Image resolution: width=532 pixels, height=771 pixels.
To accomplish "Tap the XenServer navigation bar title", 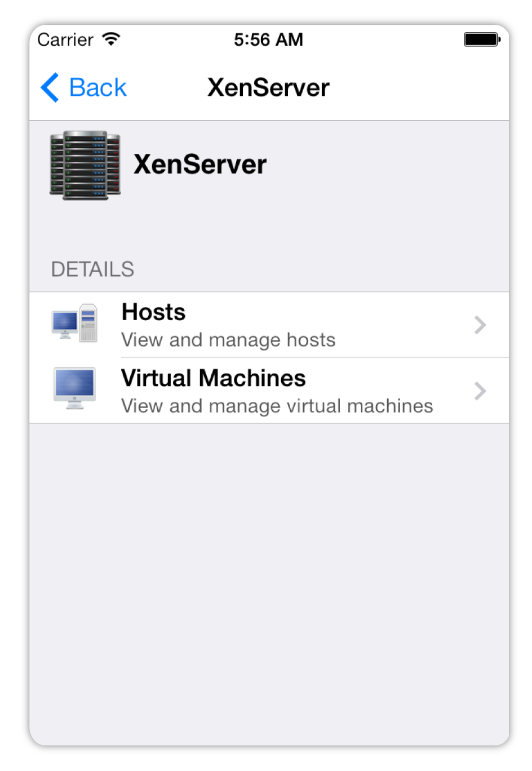I will click(268, 87).
